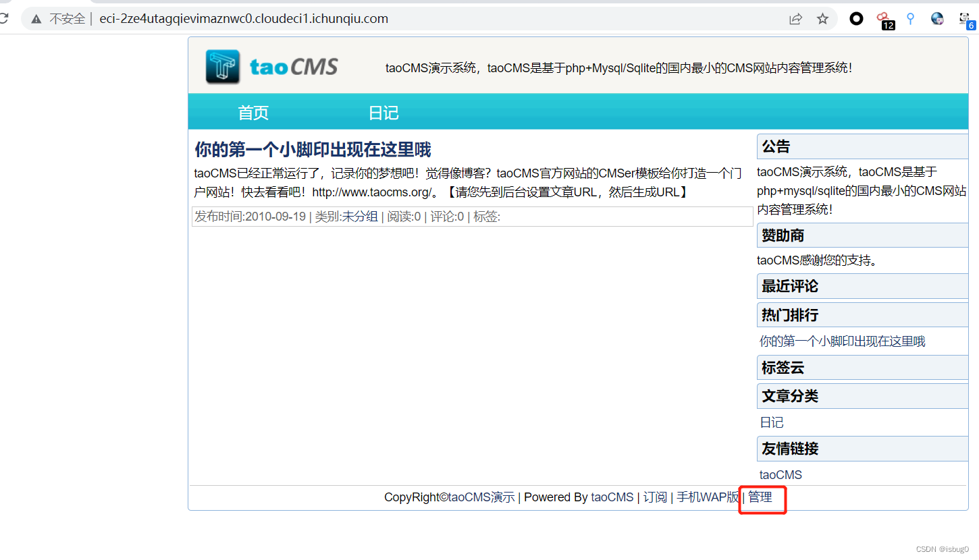Open the 首页 navigation tab
Viewport: 979px width, 560px height.
coord(253,113)
